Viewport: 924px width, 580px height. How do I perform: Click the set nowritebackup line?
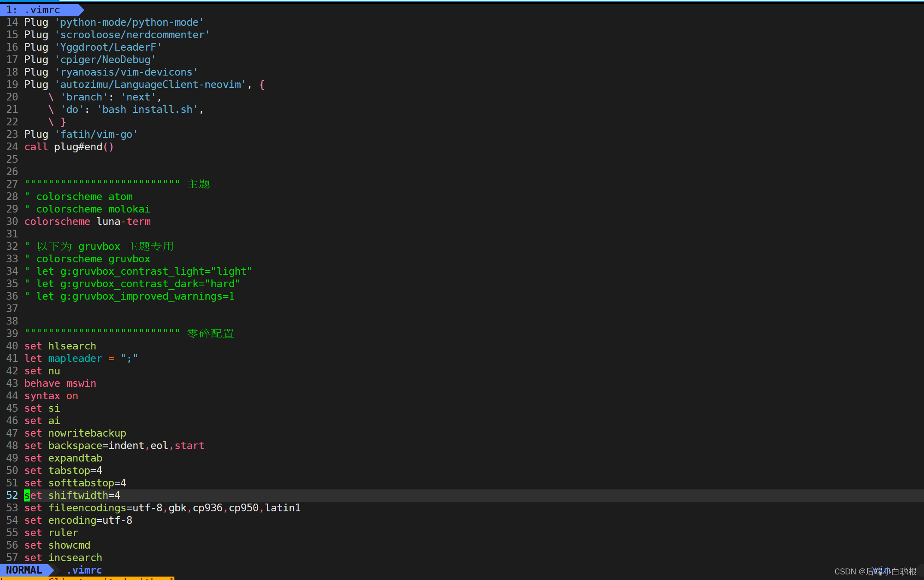[x=75, y=433]
